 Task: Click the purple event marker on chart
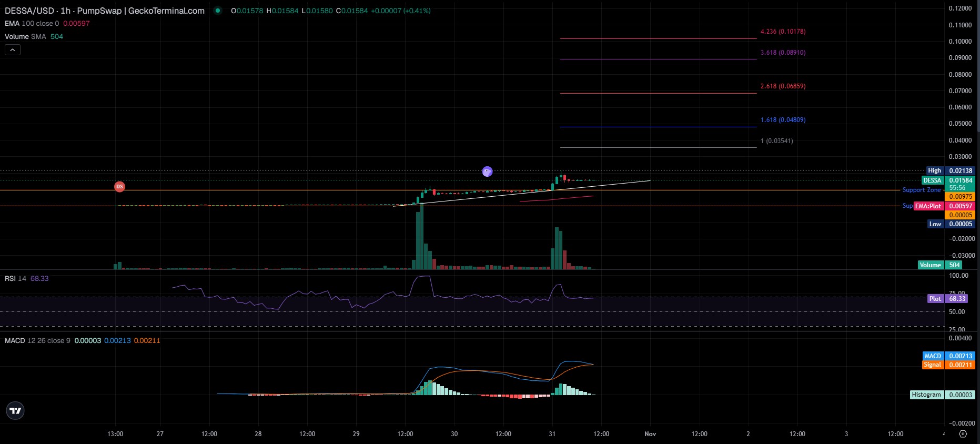point(487,171)
